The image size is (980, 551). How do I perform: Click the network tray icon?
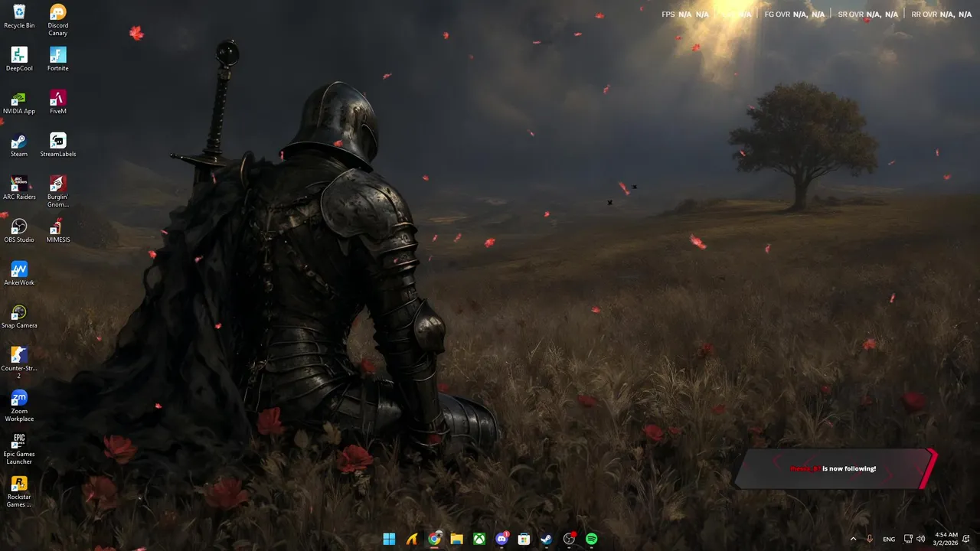coord(908,539)
